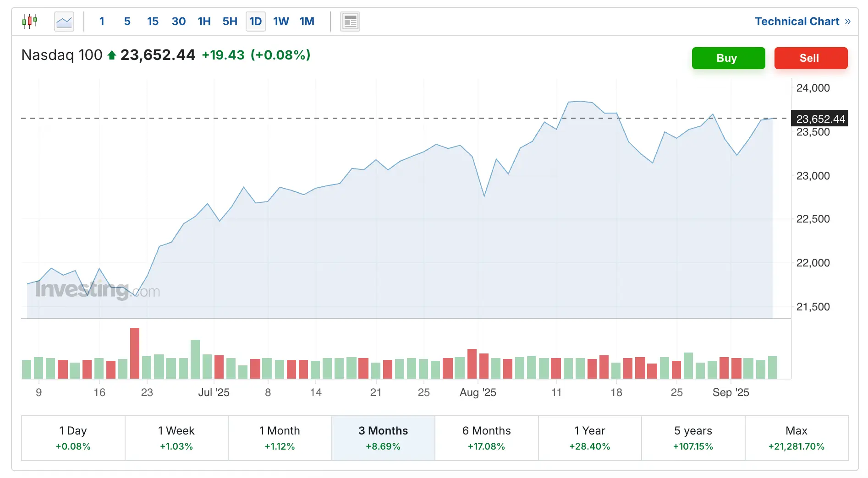Open the news overlay icon in toolbar
Viewport: 868px width, 478px height.
point(350,22)
